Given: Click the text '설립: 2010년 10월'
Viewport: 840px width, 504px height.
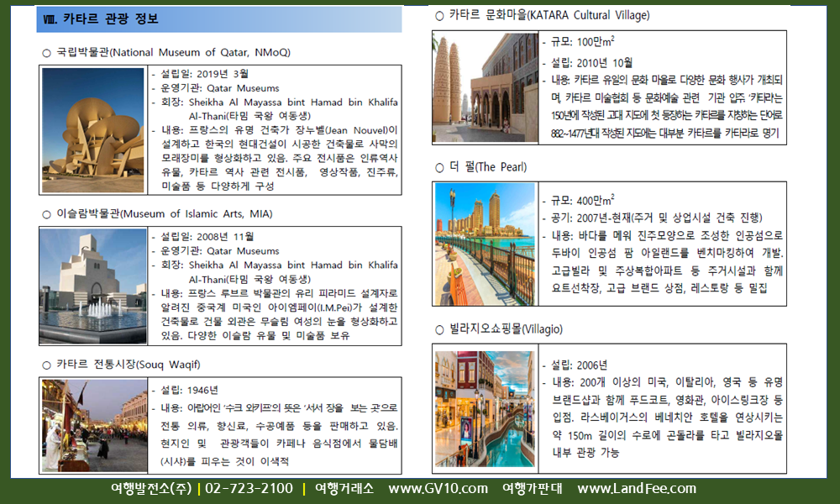Looking at the screenshot, I should pyautogui.click(x=592, y=63).
